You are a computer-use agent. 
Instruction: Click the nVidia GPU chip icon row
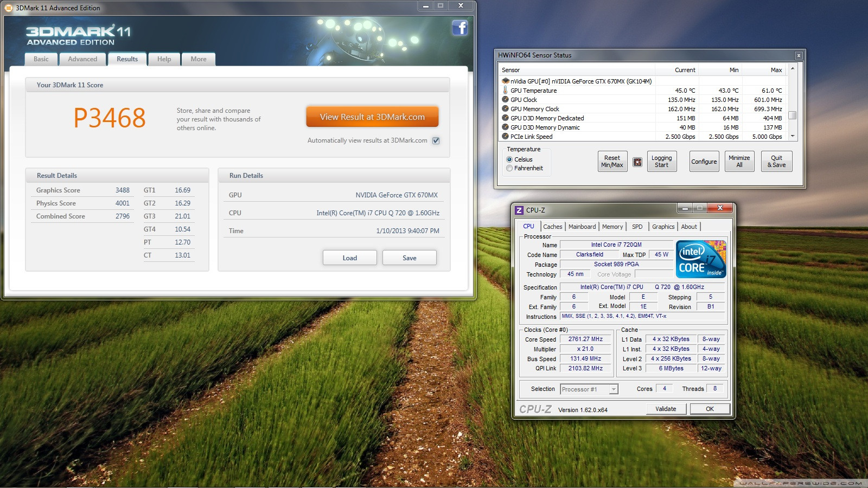pos(506,81)
